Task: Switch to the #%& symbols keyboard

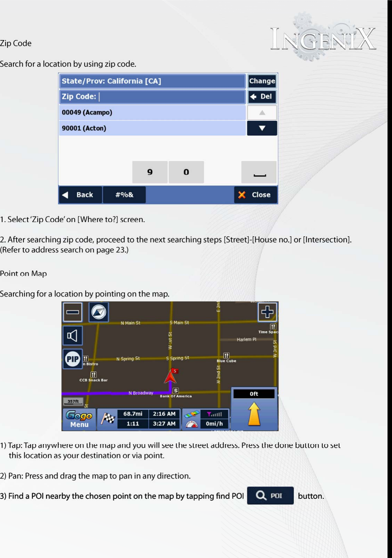Action: (x=124, y=195)
